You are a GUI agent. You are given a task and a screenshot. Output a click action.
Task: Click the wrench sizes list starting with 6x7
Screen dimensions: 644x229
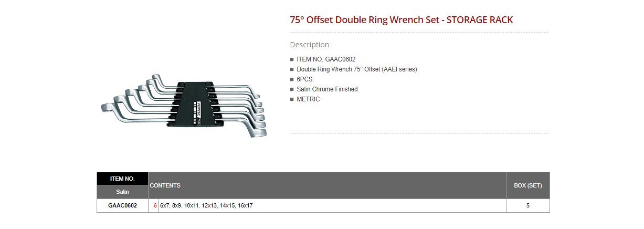tap(206, 205)
